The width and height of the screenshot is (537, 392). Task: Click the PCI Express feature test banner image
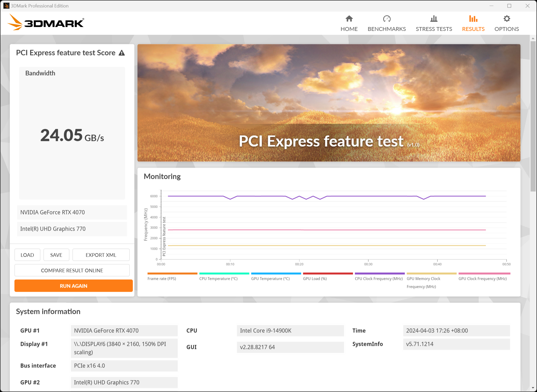click(x=329, y=103)
